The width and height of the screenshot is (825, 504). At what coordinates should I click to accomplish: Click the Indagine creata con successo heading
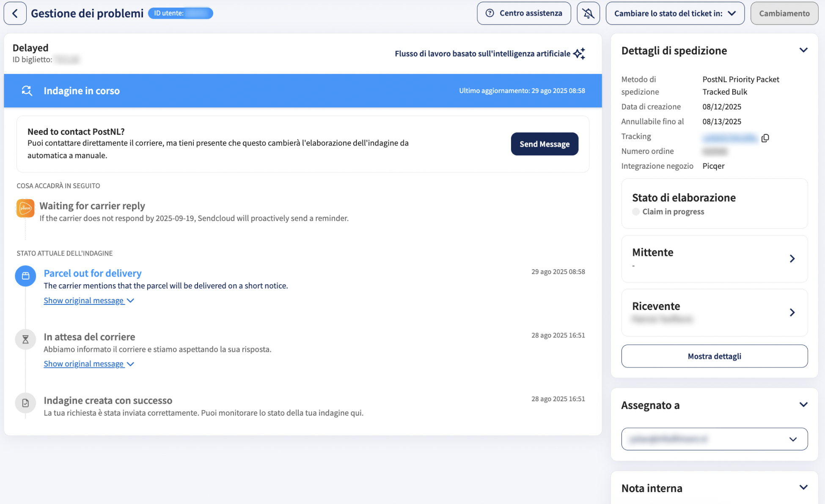point(108,400)
